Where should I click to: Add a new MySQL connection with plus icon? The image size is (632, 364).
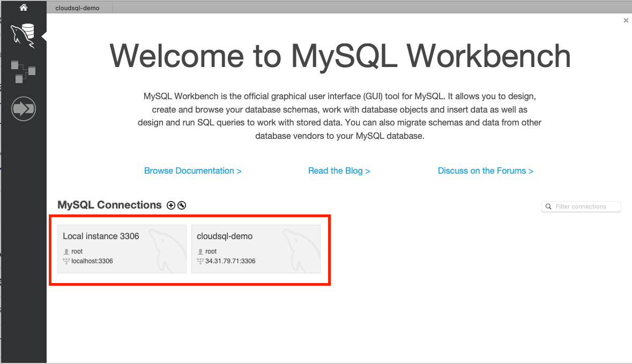tap(171, 205)
